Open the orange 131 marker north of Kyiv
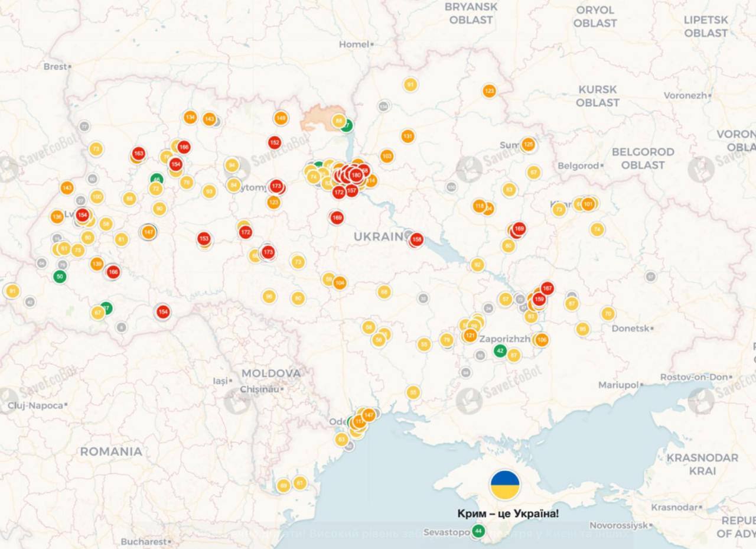The image size is (756, 549). pyautogui.click(x=408, y=137)
